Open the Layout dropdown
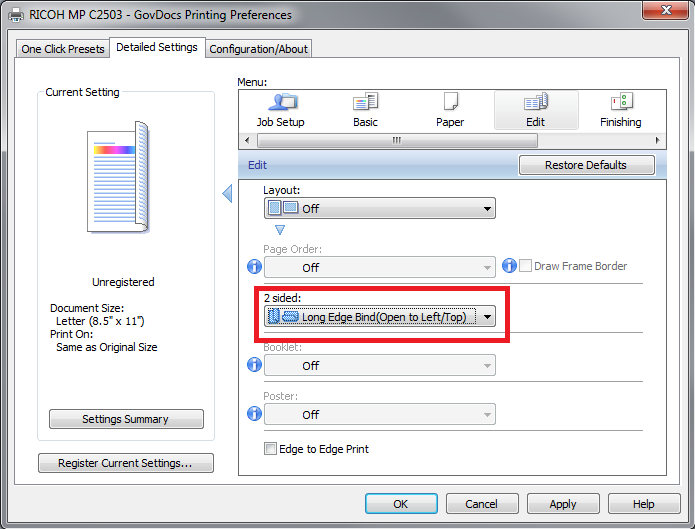695x529 pixels. [380, 208]
